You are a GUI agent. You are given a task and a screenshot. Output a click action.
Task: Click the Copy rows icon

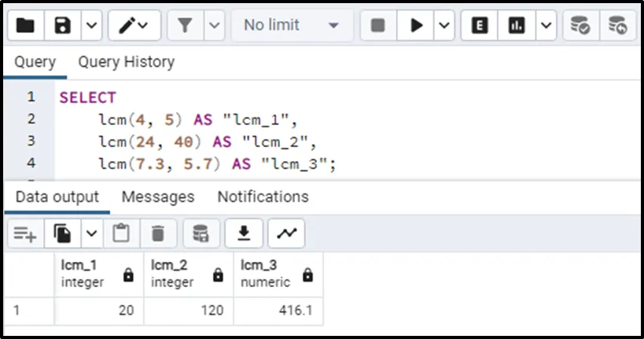point(63,233)
